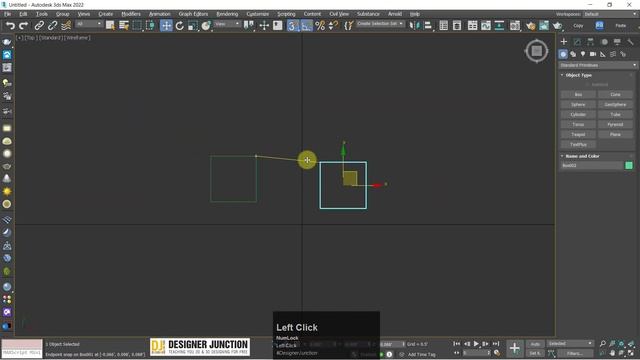Click the Select and Link chain icon
Screen dimensions: 640x360
(39, 26)
